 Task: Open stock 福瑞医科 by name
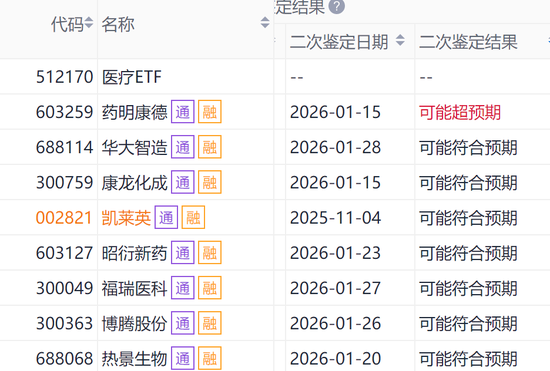coord(134,288)
